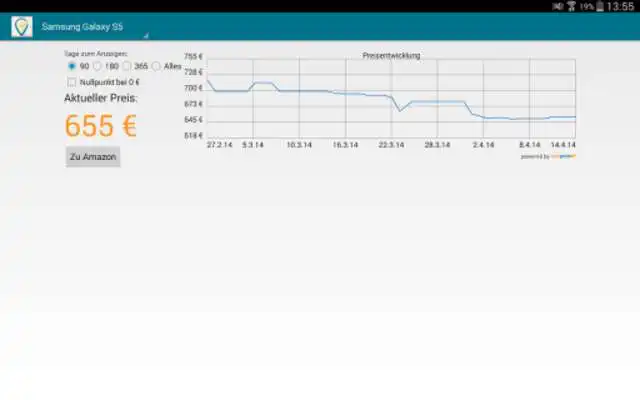This screenshot has height=400, width=640.
Task: Open the Samsung Galaxy S5 title dropdown
Action: pyautogui.click(x=95, y=27)
